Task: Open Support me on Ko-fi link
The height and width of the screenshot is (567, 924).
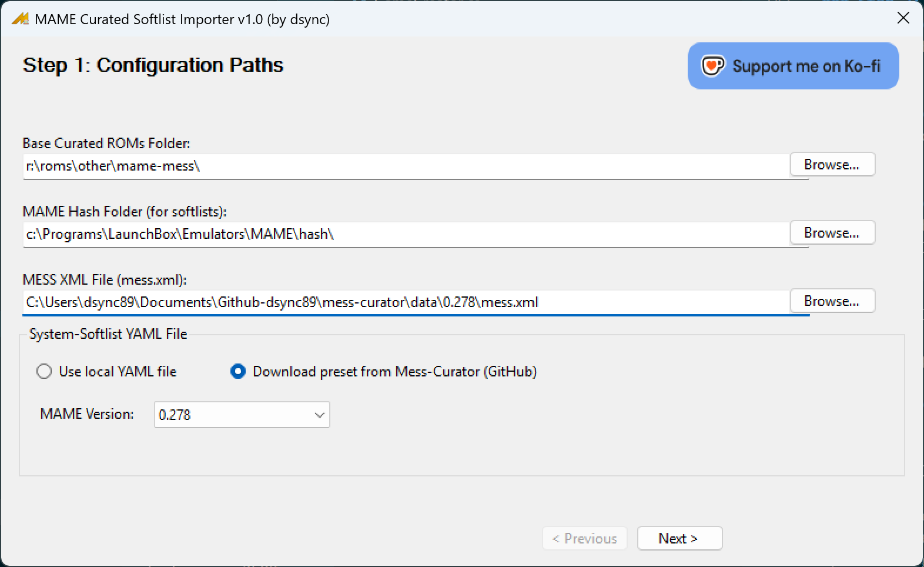Action: click(x=793, y=66)
